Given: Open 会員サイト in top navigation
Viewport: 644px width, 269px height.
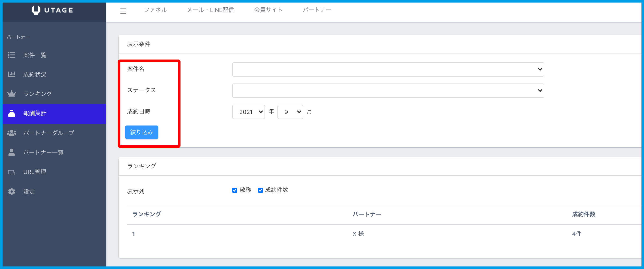Looking at the screenshot, I should [268, 10].
